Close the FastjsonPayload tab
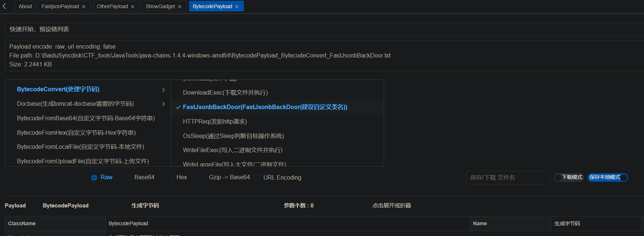 [x=84, y=7]
